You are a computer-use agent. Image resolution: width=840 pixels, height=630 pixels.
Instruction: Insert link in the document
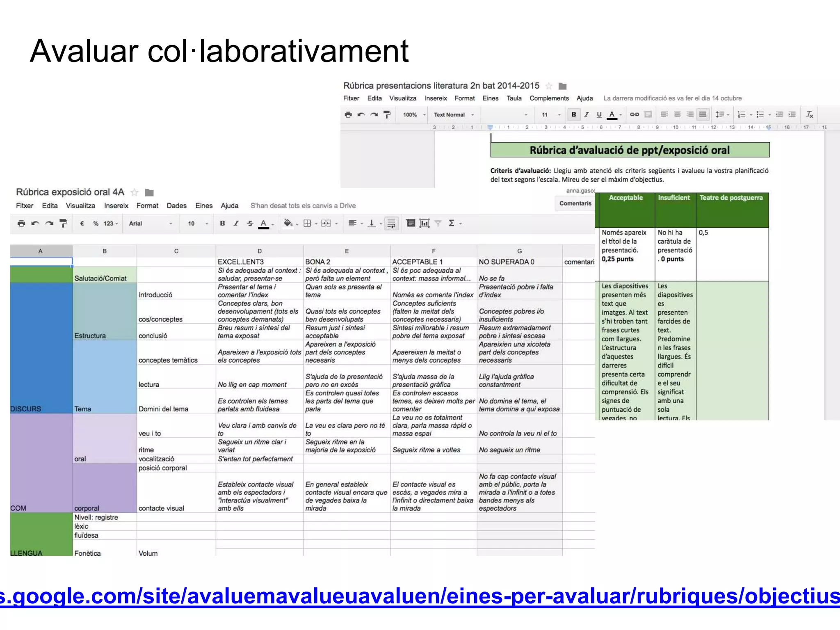coord(635,114)
